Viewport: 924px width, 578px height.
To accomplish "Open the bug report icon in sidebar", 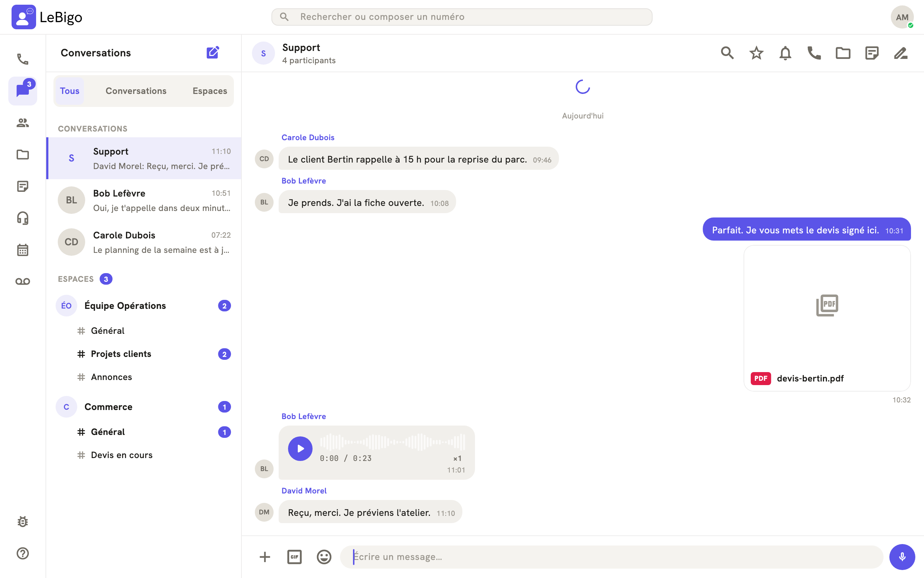I will pyautogui.click(x=22, y=521).
